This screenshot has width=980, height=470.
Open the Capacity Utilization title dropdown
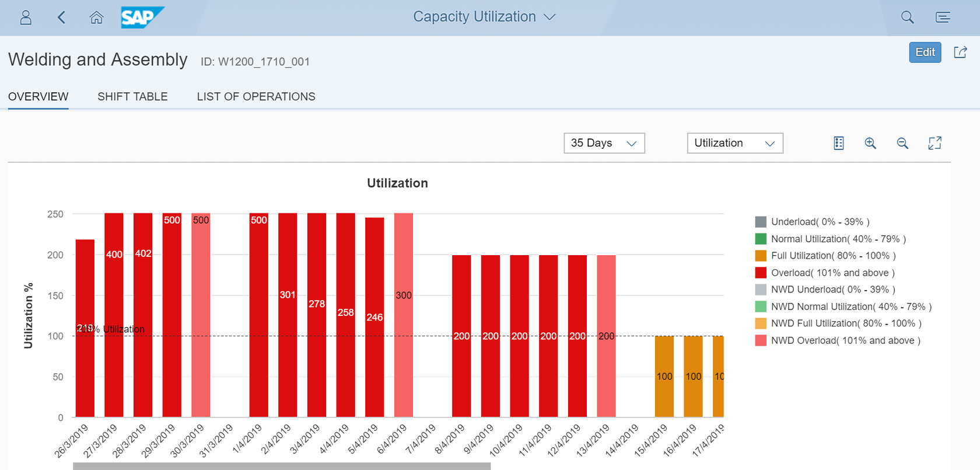coord(484,17)
